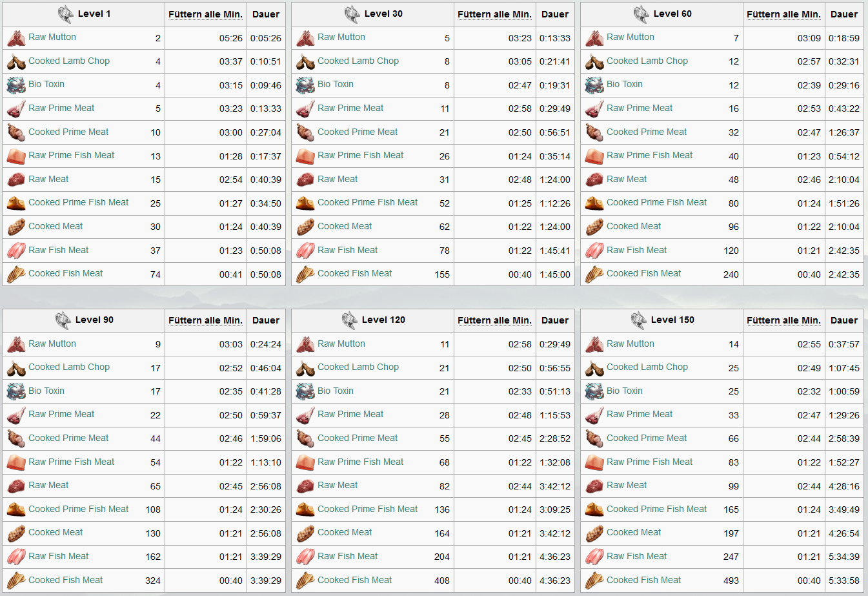
Task: Click duration value 0:05:26 in Level 1
Action: (266, 38)
